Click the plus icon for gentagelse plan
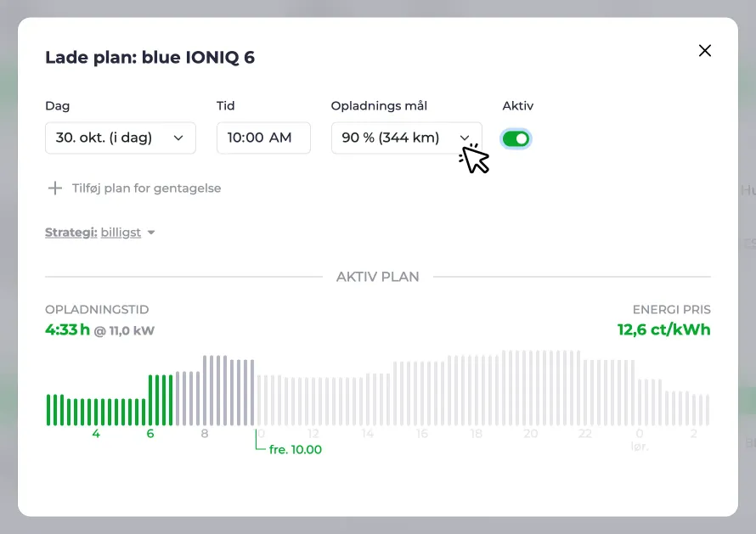Viewport: 756px width, 534px height. [x=55, y=188]
